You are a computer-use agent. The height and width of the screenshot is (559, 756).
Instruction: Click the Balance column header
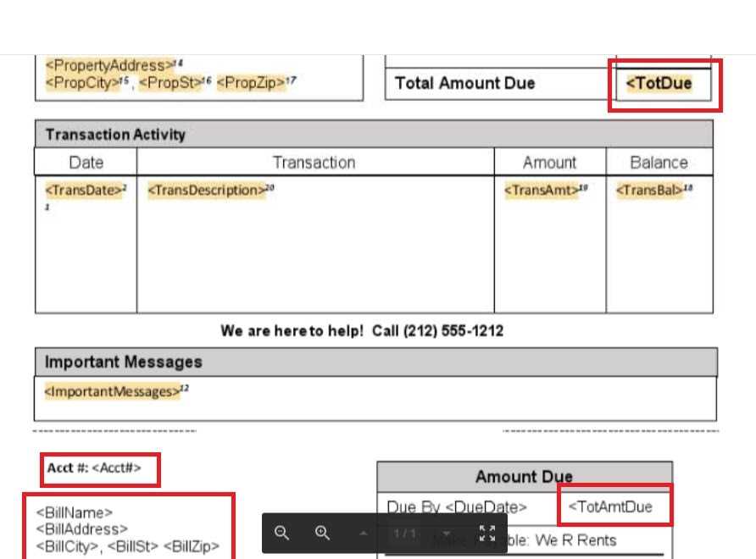tap(659, 163)
